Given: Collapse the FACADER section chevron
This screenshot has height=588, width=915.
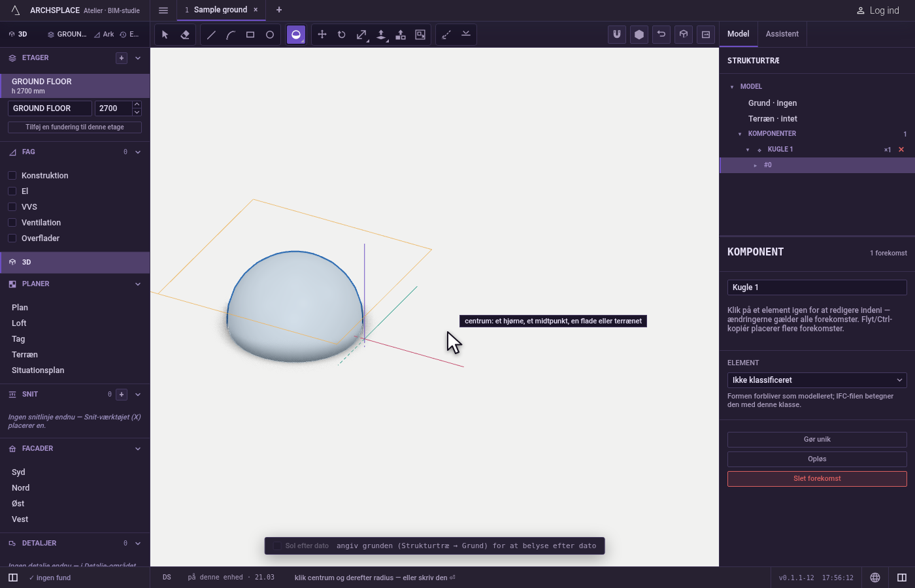Looking at the screenshot, I should (138, 449).
